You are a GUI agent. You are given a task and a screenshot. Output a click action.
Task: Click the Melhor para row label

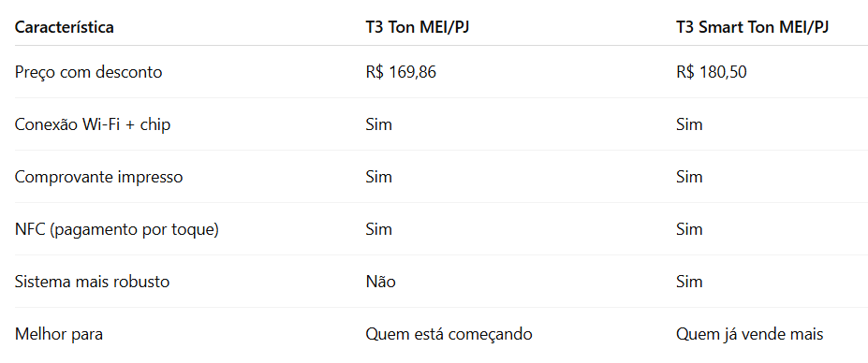pyautogui.click(x=59, y=334)
